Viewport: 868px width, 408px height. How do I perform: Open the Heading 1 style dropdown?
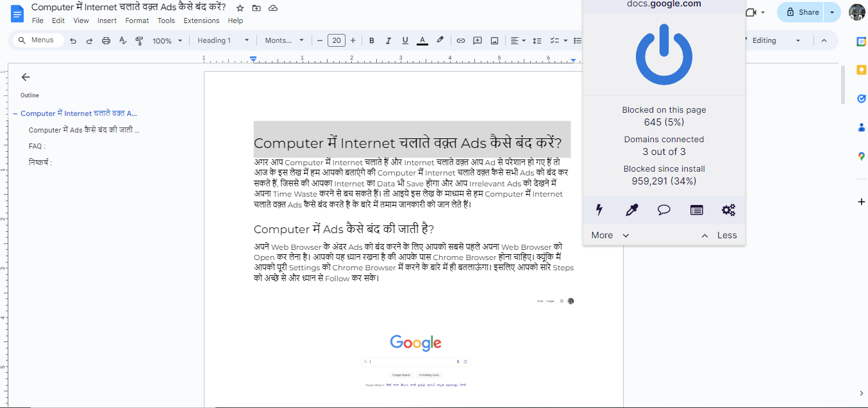[x=222, y=40]
